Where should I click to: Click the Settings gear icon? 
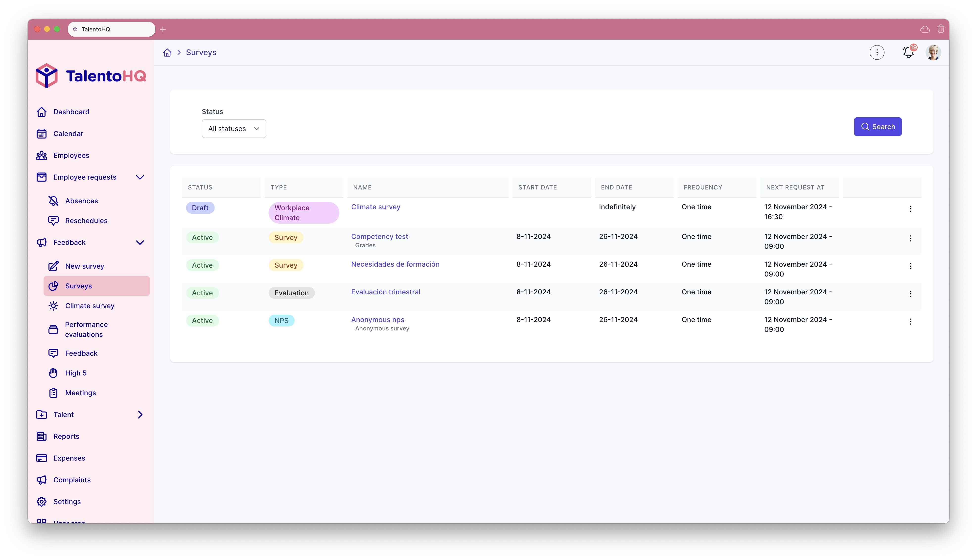42,502
